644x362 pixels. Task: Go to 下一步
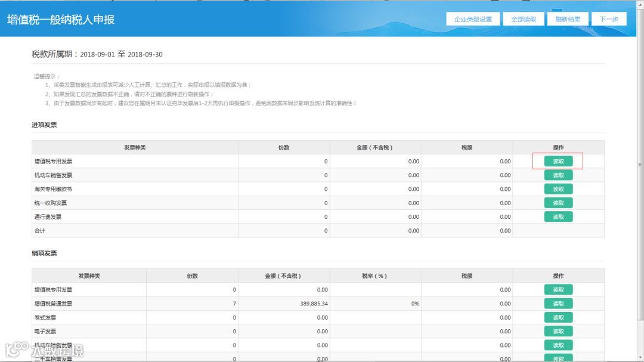(609, 19)
